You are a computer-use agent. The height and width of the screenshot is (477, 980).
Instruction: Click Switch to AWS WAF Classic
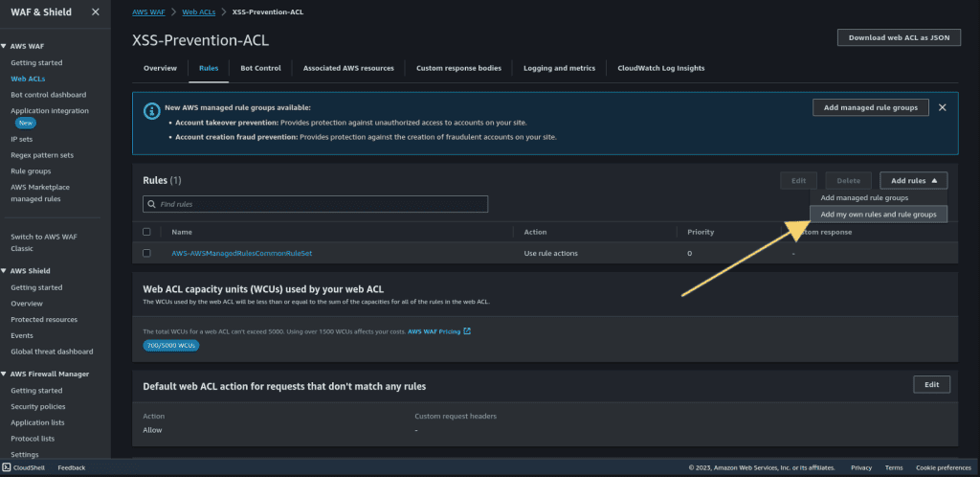click(44, 242)
